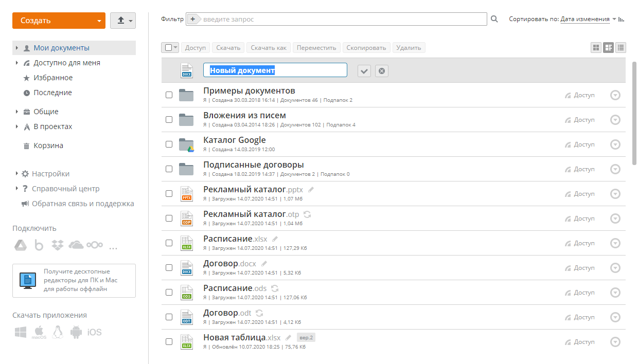Go to Общие documents
Viewport: 638px width, 364px height.
tap(46, 112)
